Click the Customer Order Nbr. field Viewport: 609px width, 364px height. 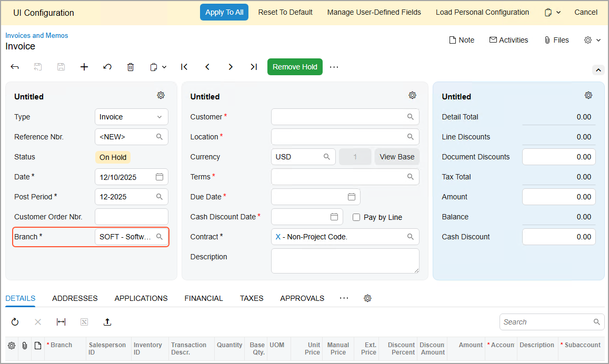click(131, 217)
